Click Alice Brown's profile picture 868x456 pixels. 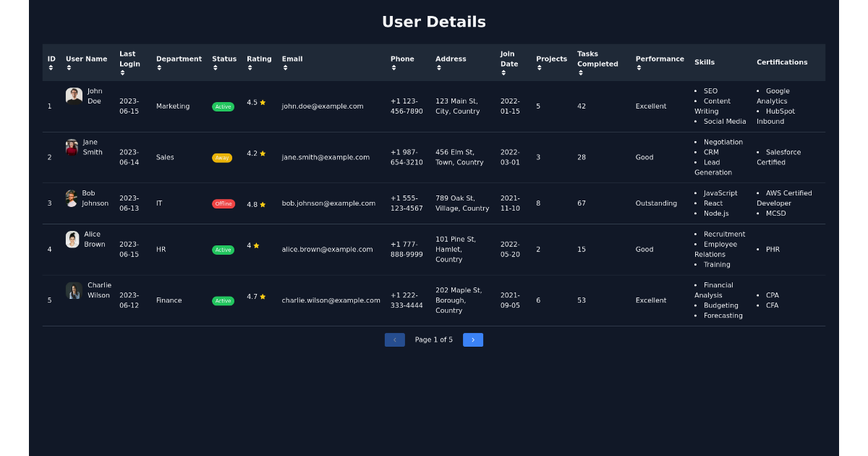pyautogui.click(x=72, y=240)
